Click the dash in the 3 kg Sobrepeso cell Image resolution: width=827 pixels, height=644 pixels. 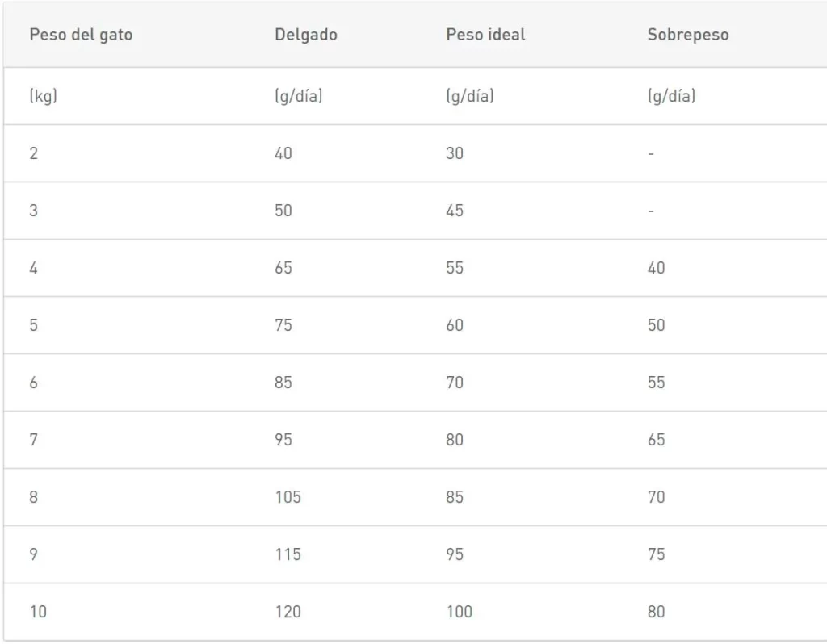pyautogui.click(x=651, y=211)
